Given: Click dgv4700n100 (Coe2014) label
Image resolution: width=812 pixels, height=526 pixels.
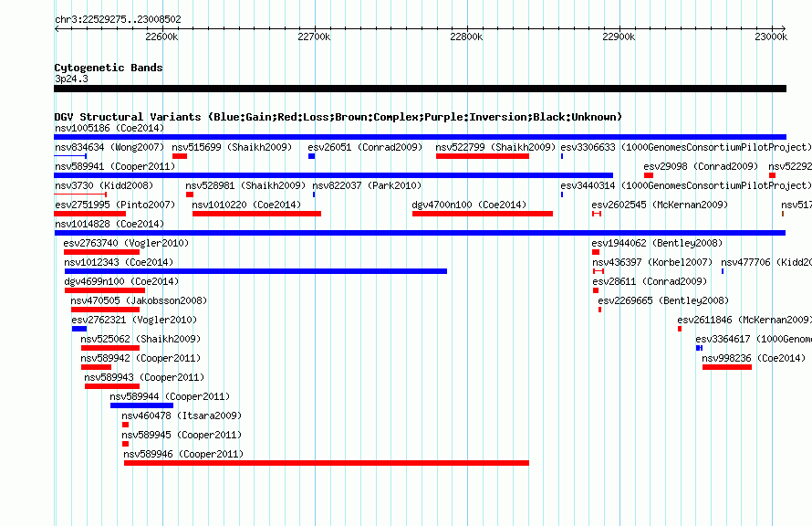Looking at the screenshot, I should (x=469, y=205).
